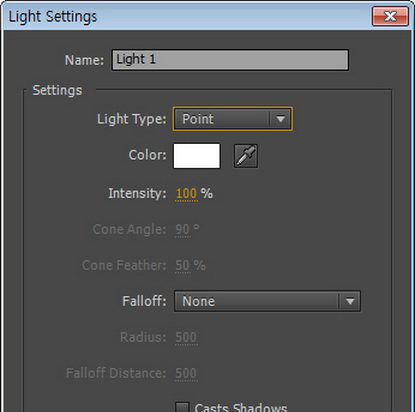This screenshot has width=415, height=412.
Task: Click the Light Type label
Action: point(132,119)
